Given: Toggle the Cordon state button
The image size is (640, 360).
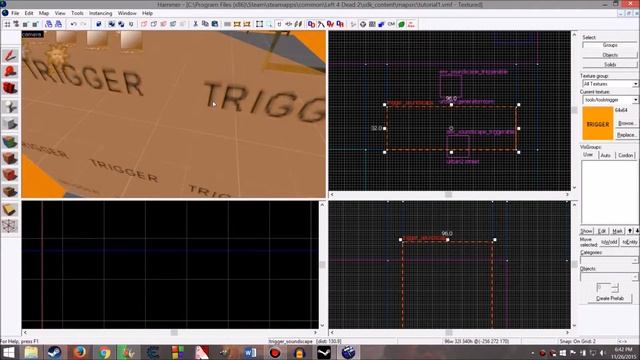Looking at the screenshot, I should 237,24.
